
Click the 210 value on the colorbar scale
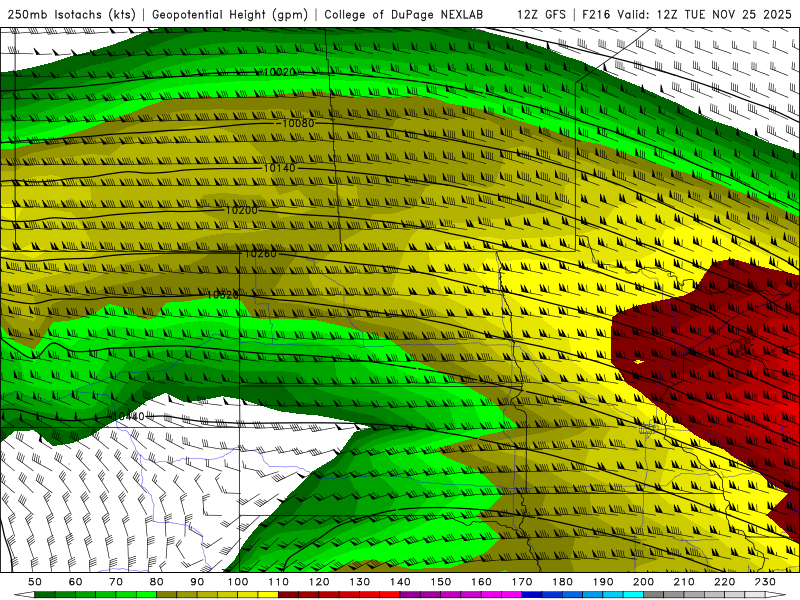pos(684,582)
